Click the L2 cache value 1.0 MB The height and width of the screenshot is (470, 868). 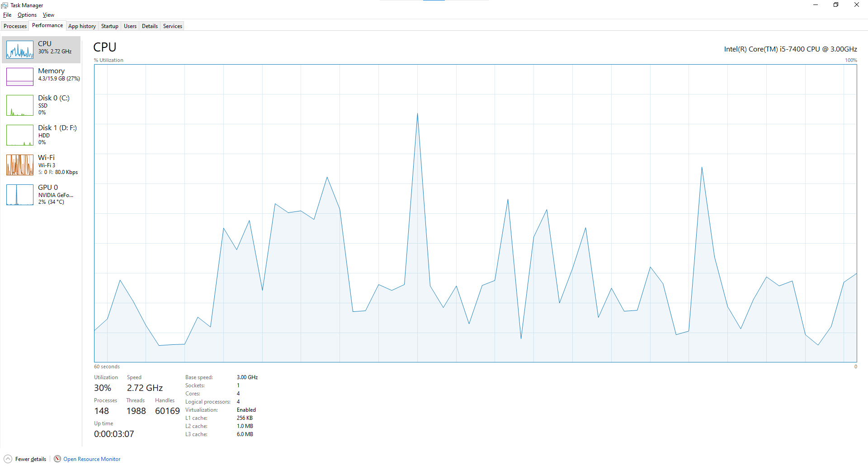coord(245,426)
